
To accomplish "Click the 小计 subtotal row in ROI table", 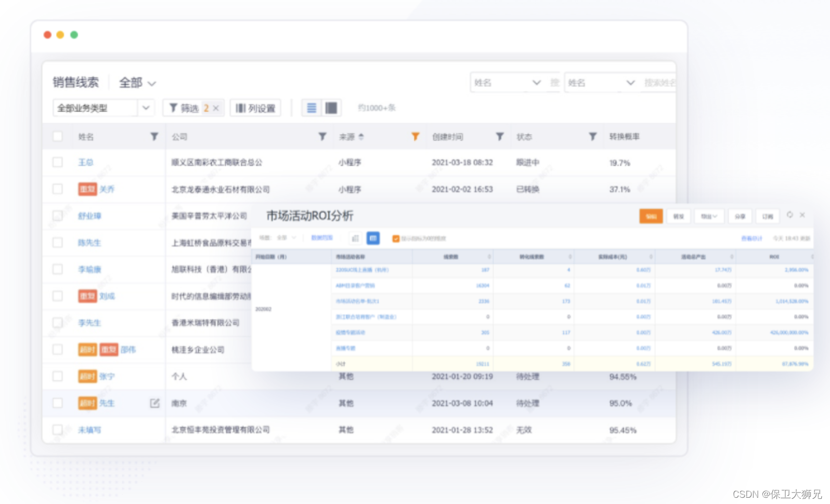I will [x=572, y=364].
